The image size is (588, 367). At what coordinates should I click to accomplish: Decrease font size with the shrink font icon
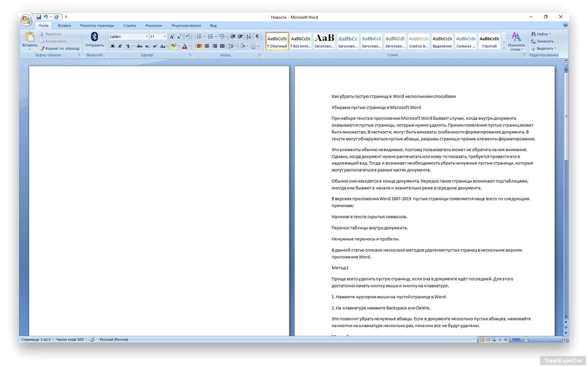179,37
